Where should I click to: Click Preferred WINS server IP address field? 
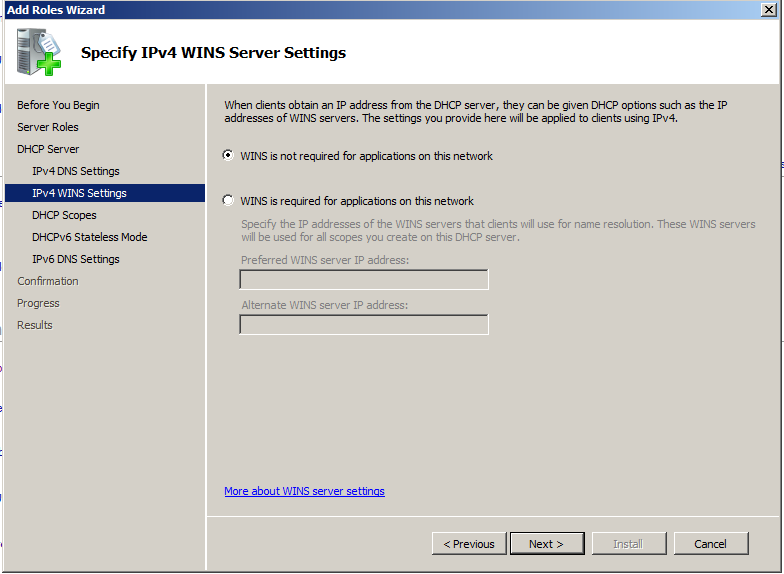click(x=364, y=280)
